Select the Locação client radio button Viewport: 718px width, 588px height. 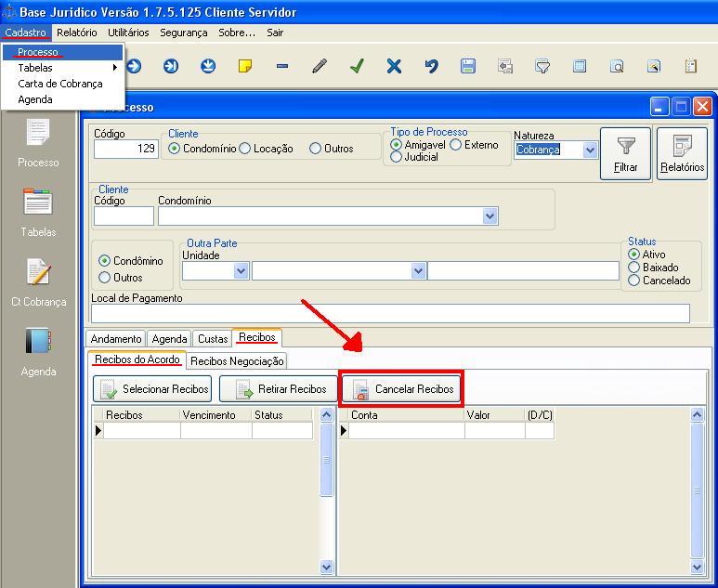tap(245, 149)
